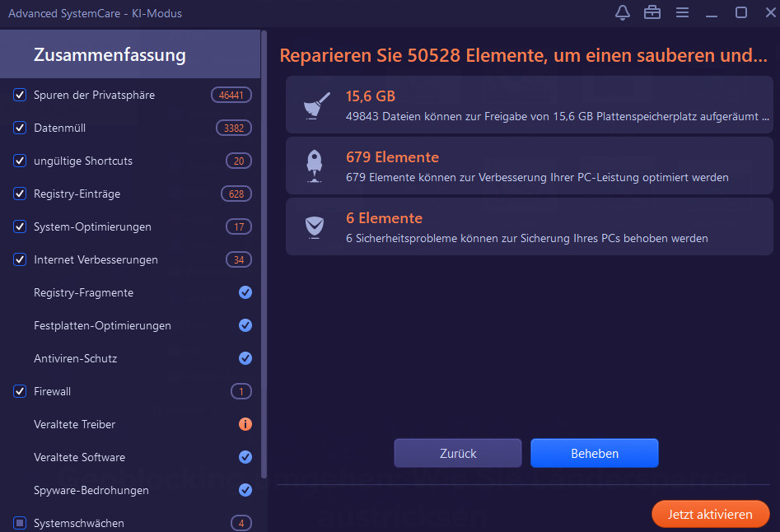Click the 49843 Dateien description text
Image resolution: width=780 pixels, height=532 pixels.
pos(558,116)
